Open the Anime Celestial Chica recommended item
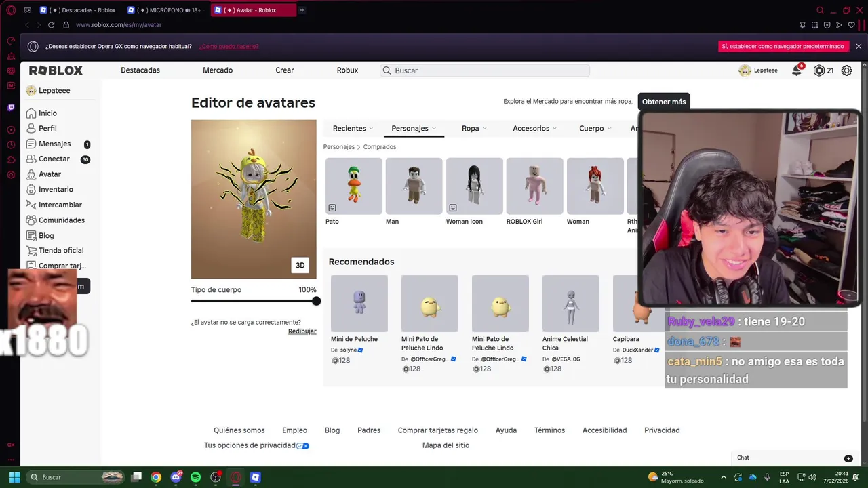868x488 pixels. pyautogui.click(x=571, y=304)
